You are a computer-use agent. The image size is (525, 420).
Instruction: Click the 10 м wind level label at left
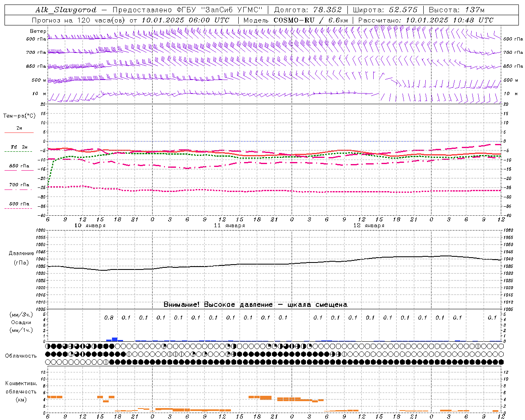(x=39, y=94)
